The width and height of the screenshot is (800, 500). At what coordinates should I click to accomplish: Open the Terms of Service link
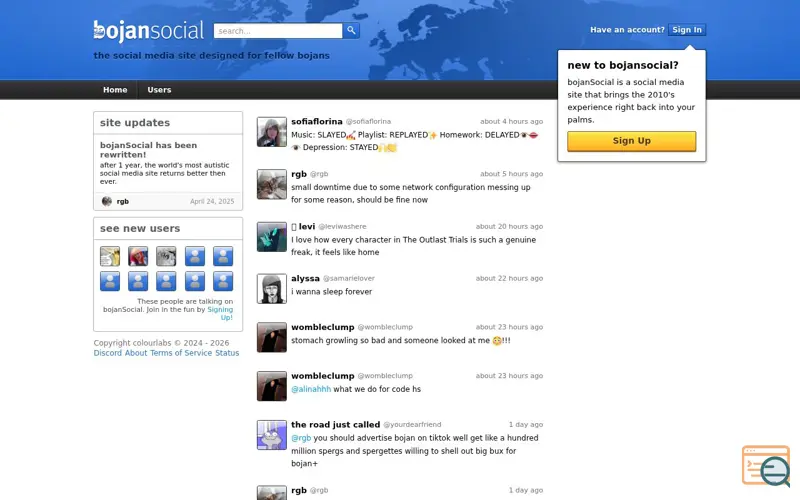(x=181, y=353)
